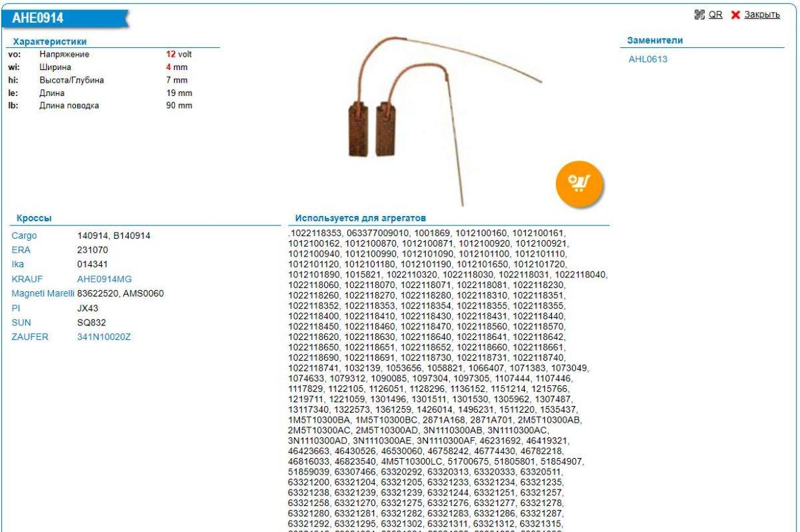
Task: Open the Magneti Marelli brand link
Action: coord(43,294)
